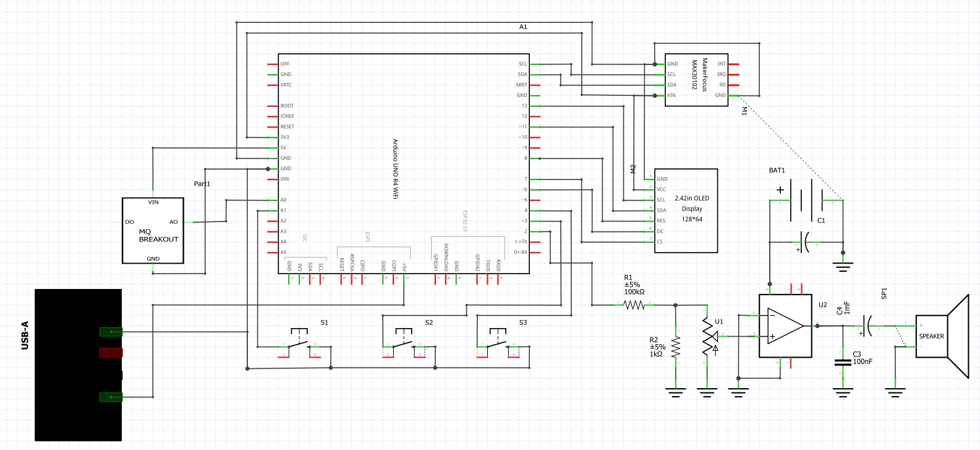Click the INT pin label on MAX30102
The height and width of the screenshot is (450, 980).
coord(722,64)
